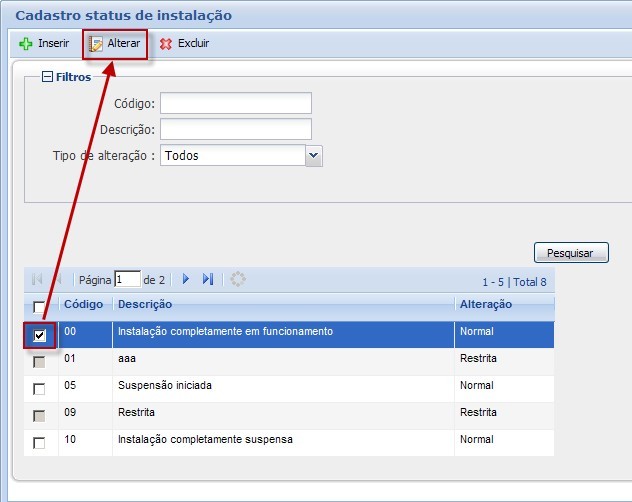Go to next page arrow in pager
Image resolution: width=632 pixels, height=502 pixels.
click(x=186, y=280)
